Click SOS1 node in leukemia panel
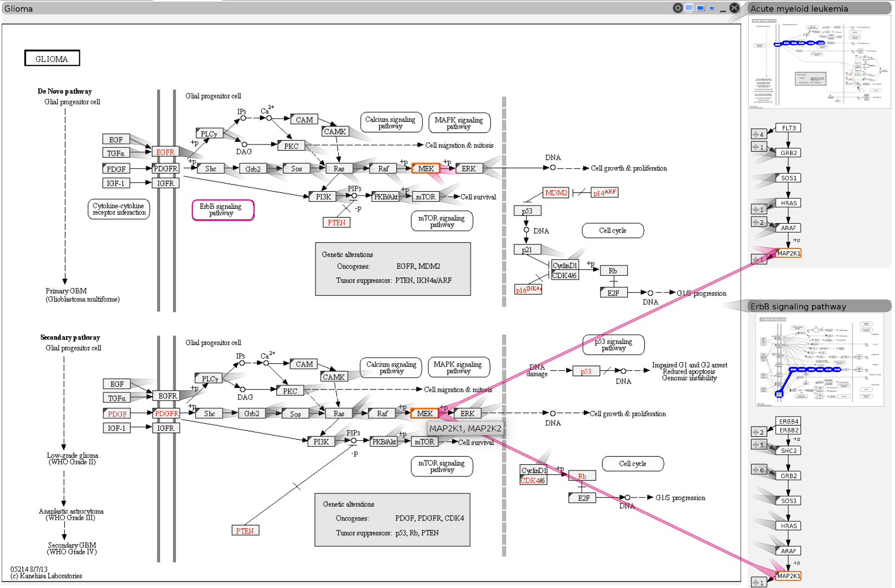Screen dimensions: 895x588 788,178
